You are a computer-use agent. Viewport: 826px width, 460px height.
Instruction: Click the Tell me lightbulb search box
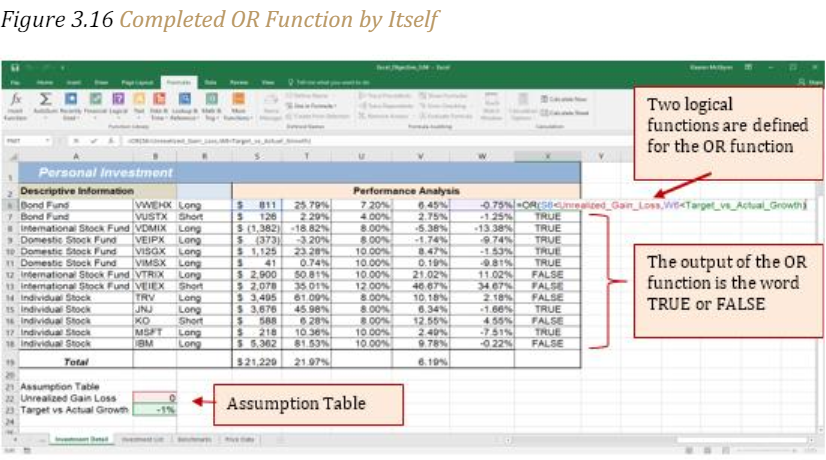coord(329,82)
